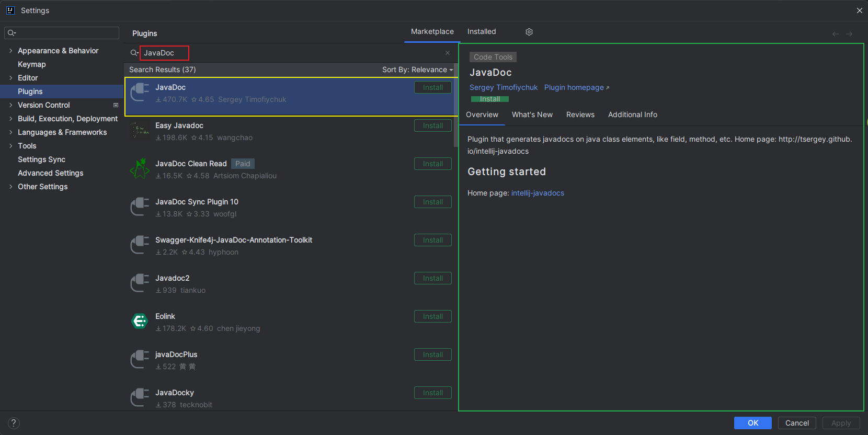Open the help question mark button
This screenshot has width=868, height=435.
point(14,423)
